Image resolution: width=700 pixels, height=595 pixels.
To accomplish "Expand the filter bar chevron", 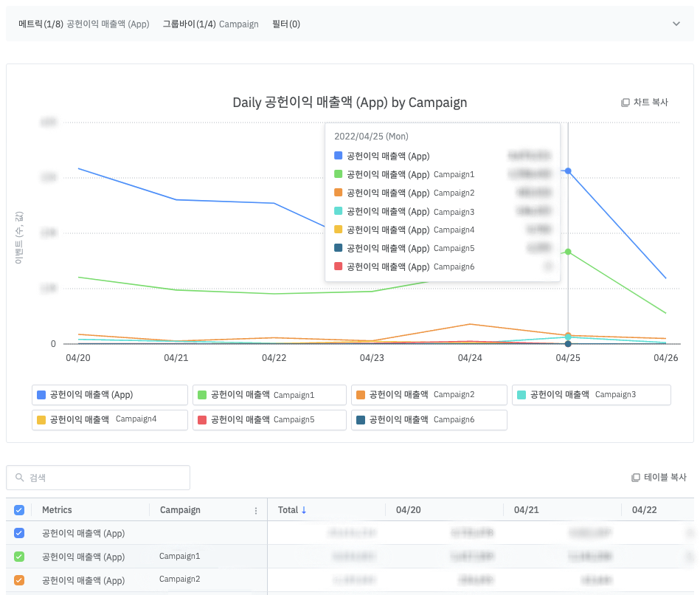I will point(676,24).
